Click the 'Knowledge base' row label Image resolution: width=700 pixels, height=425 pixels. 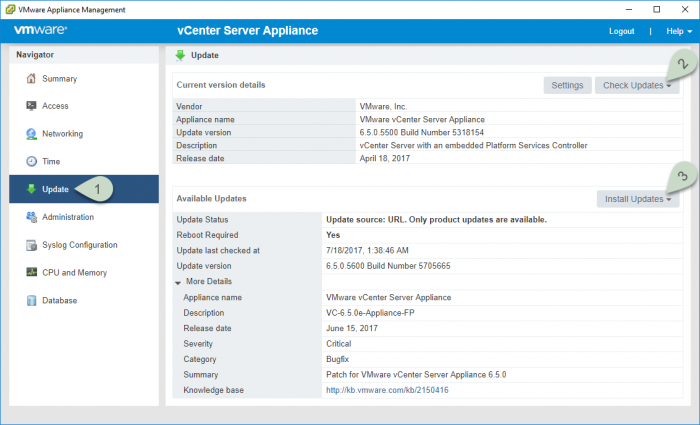[213, 390]
